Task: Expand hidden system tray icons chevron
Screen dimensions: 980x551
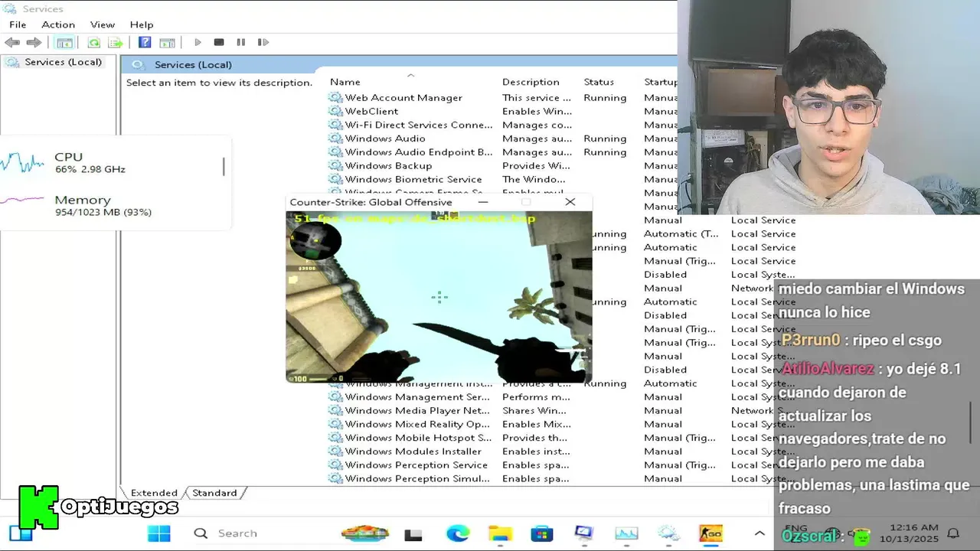Action: point(759,533)
